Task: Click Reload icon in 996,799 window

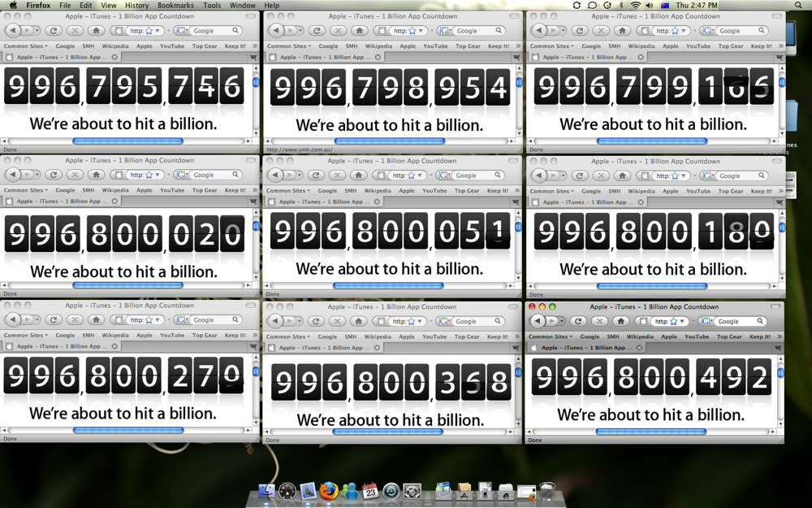Action: pos(580,31)
